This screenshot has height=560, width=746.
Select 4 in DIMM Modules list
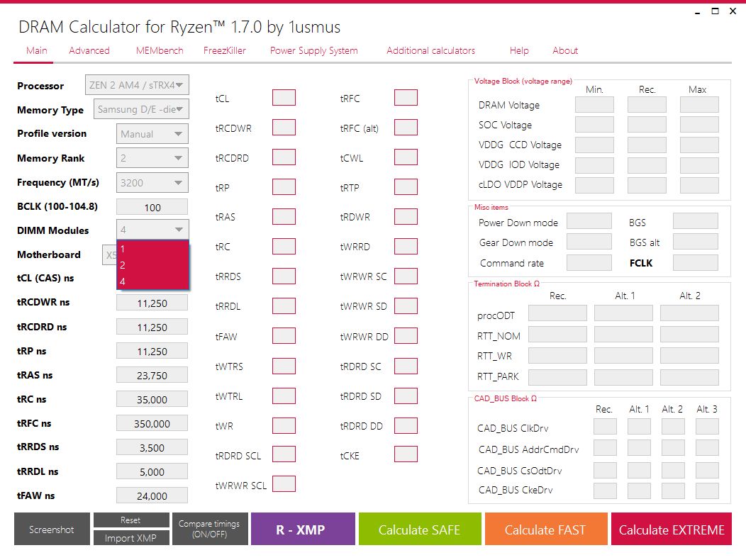tap(152, 281)
